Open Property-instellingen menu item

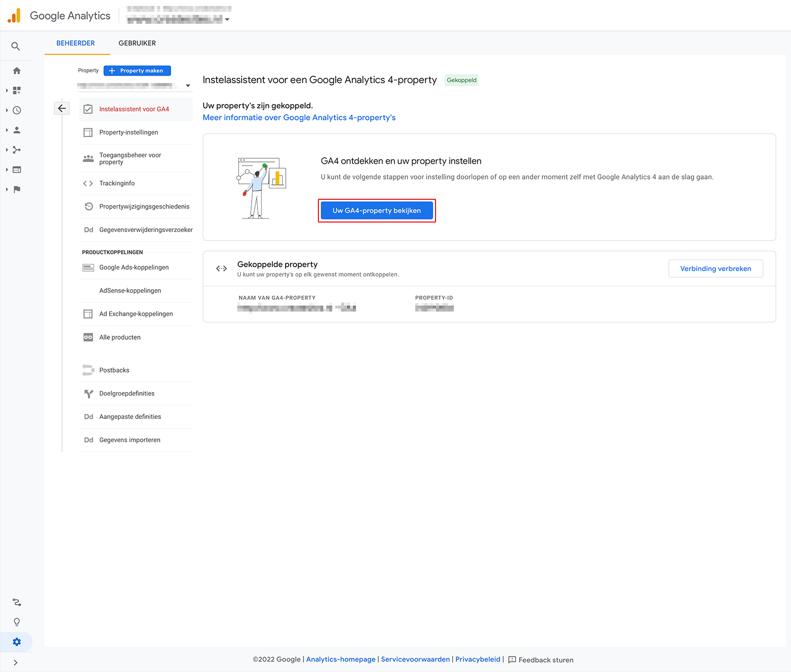coord(136,133)
